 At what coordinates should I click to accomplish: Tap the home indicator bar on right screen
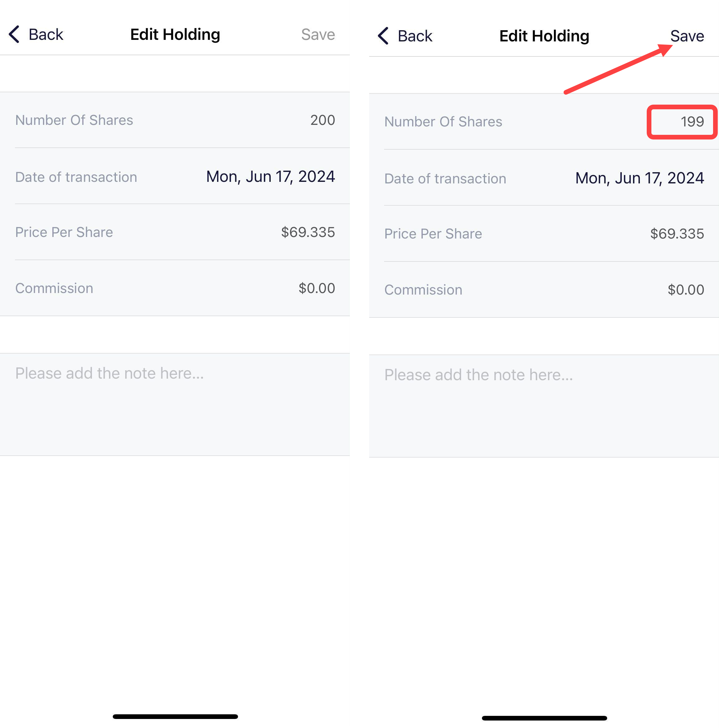point(544,718)
